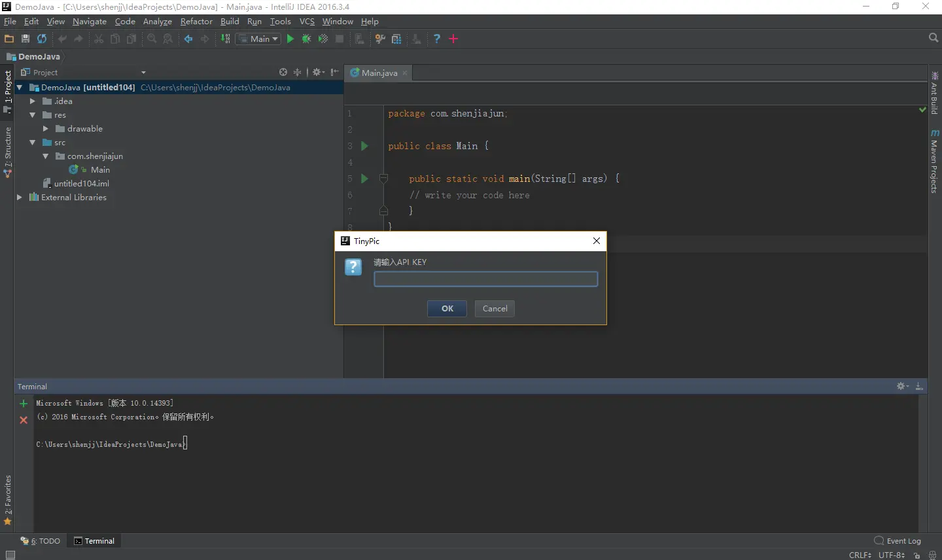Open the Navigate menu
This screenshot has width=942, height=560.
click(89, 21)
